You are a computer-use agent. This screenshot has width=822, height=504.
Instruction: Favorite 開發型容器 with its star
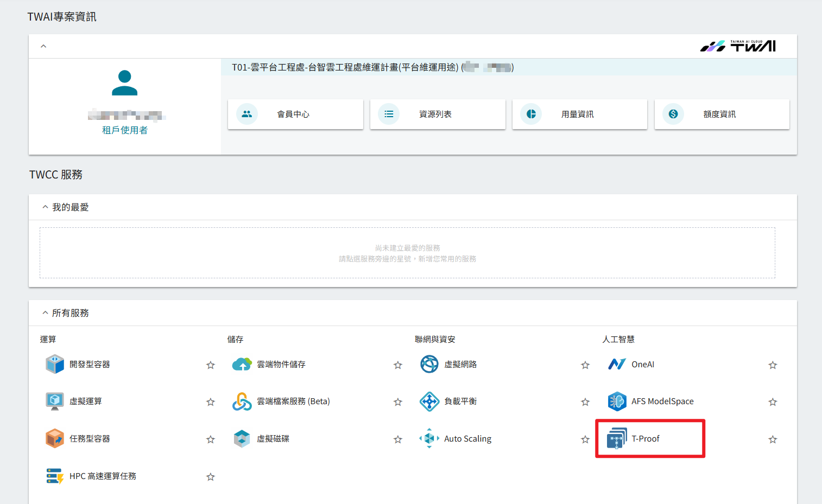tap(211, 365)
